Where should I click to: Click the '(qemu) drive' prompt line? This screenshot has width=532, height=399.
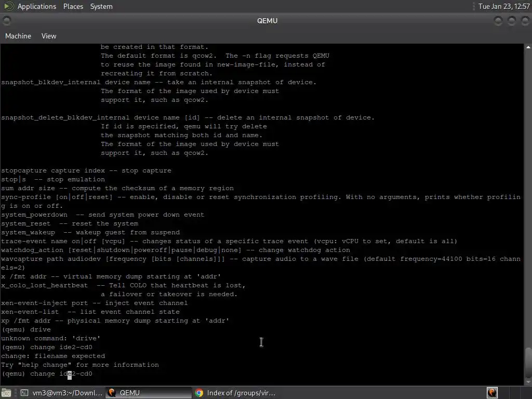pos(26,329)
